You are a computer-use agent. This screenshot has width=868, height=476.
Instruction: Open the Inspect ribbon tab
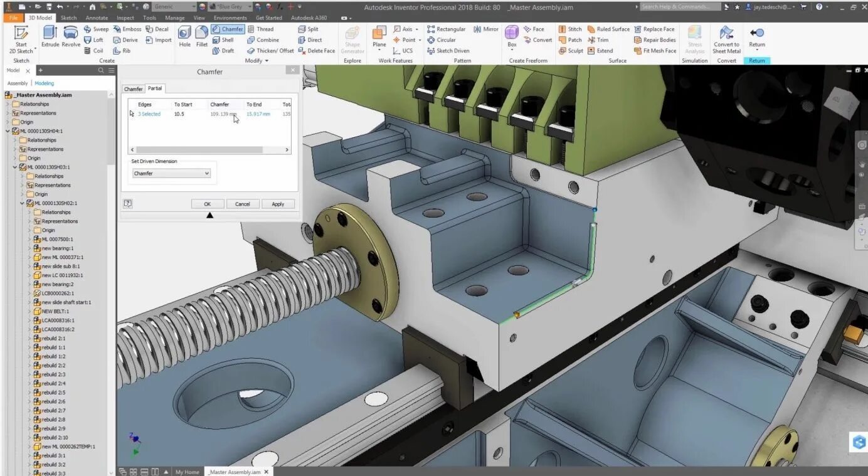(125, 18)
